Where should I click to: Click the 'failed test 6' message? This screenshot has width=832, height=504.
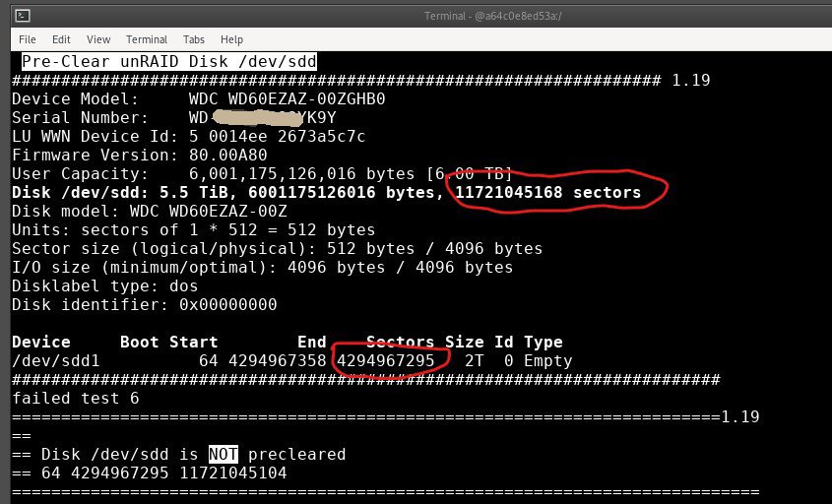tap(76, 399)
